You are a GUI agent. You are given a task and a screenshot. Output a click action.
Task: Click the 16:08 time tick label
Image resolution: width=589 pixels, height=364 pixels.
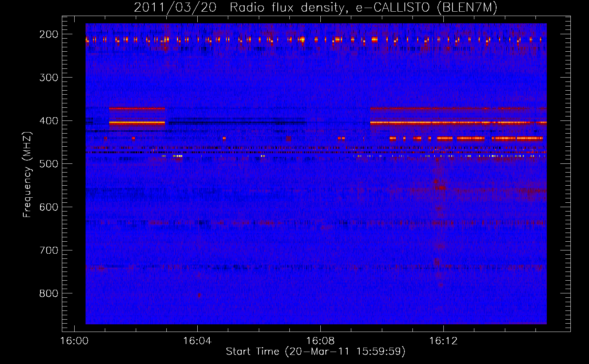coord(320,341)
